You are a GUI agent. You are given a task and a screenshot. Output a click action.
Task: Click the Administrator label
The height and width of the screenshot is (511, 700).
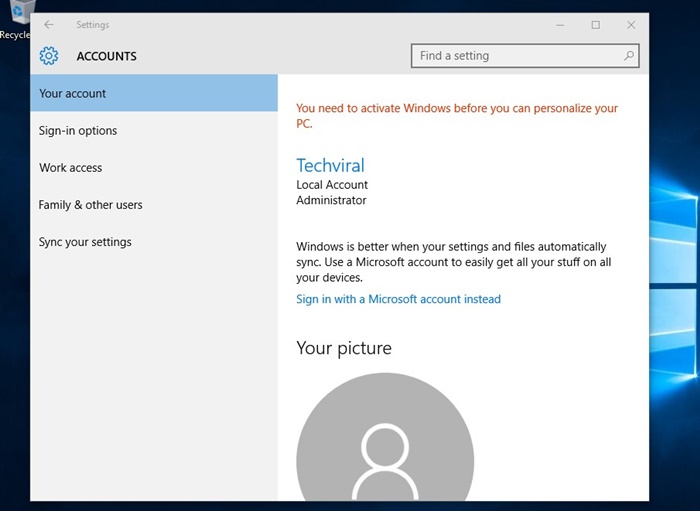click(x=331, y=200)
